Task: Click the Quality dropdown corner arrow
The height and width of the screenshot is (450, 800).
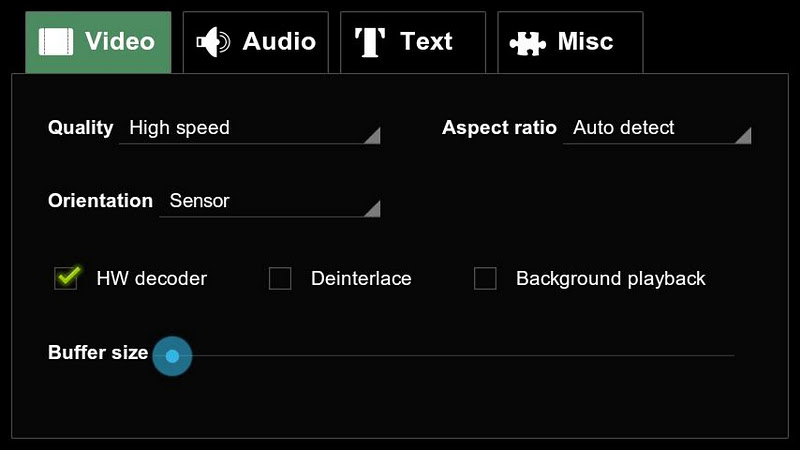Action: tap(372, 136)
